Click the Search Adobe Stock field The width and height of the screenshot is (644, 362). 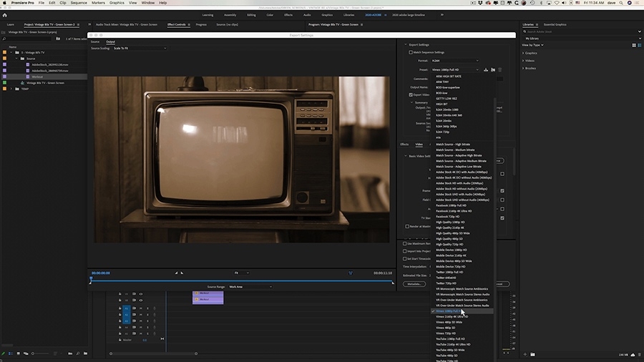point(582,31)
